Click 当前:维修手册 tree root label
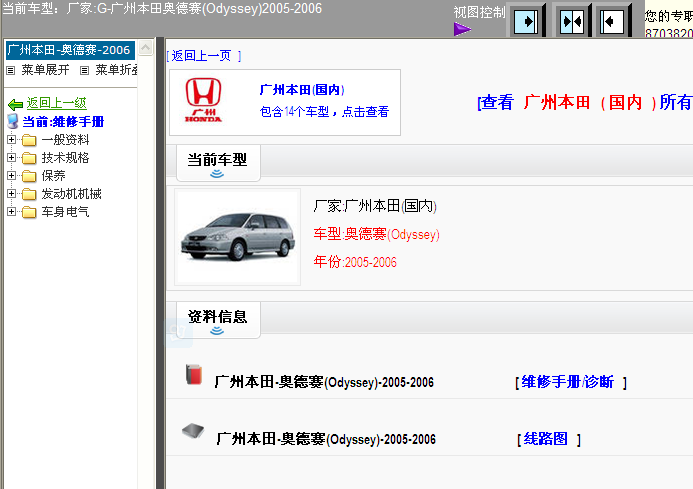The image size is (693, 489). coord(63,122)
